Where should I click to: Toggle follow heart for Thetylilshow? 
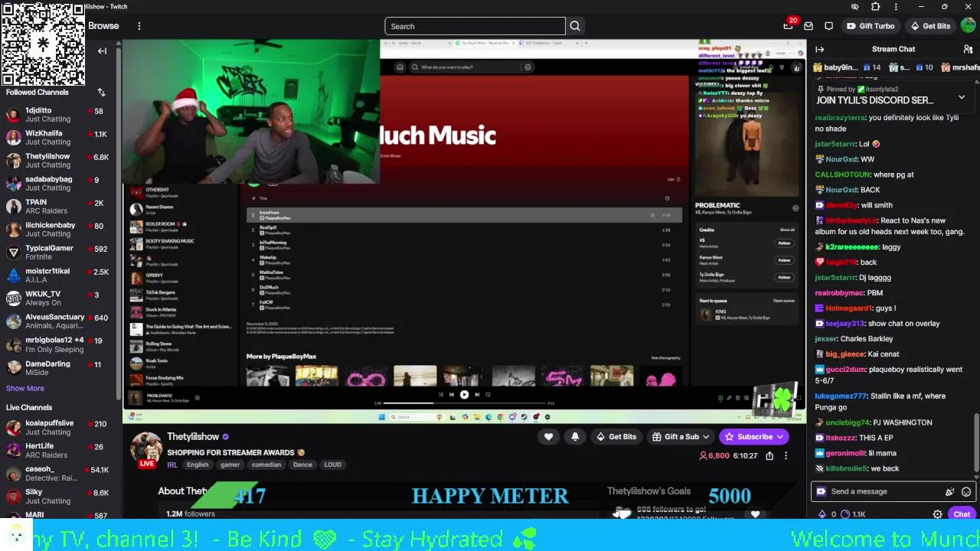point(548,436)
